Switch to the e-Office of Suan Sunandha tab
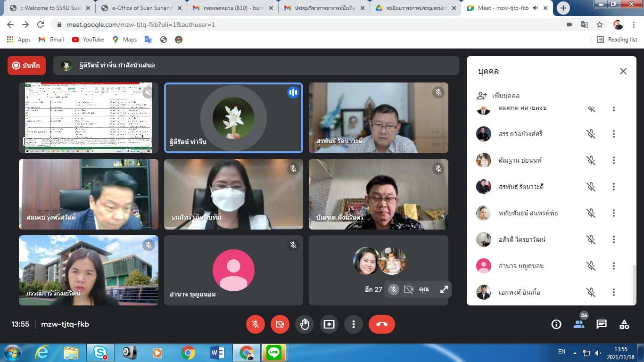 [140, 8]
